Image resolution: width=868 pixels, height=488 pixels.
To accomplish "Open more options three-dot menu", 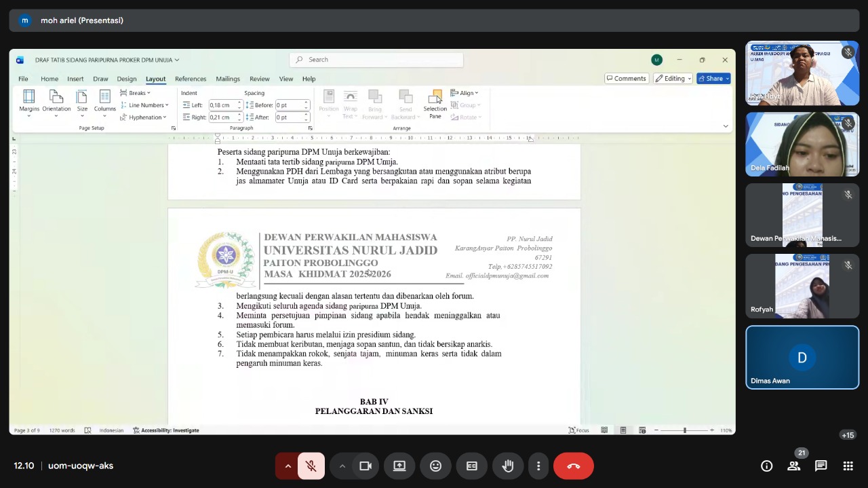I will click(538, 466).
